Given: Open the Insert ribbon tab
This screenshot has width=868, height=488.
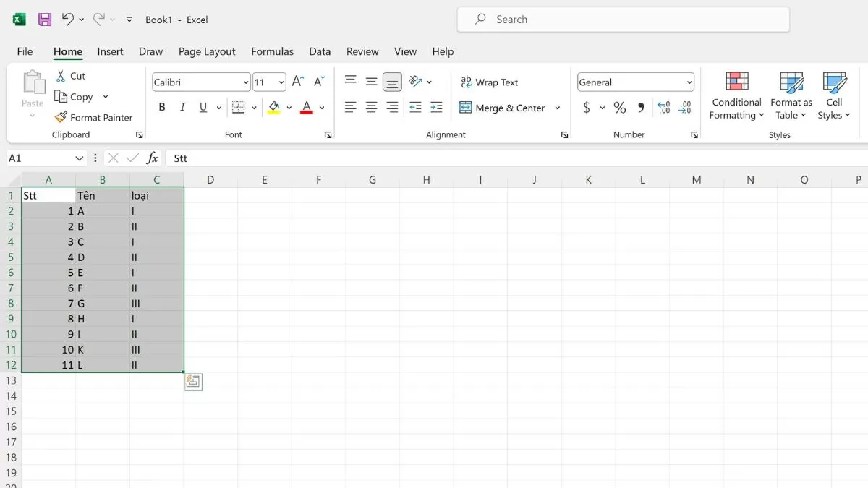Looking at the screenshot, I should click(x=110, y=51).
